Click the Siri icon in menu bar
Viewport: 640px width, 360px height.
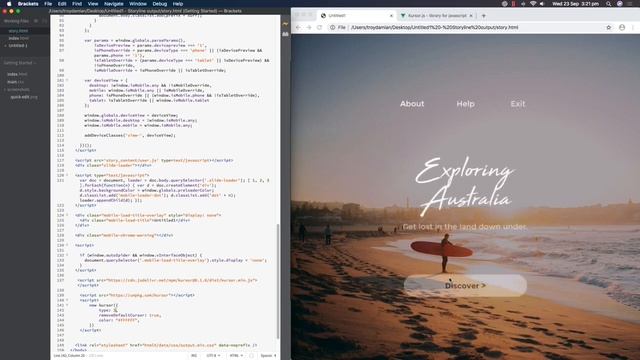619,4
